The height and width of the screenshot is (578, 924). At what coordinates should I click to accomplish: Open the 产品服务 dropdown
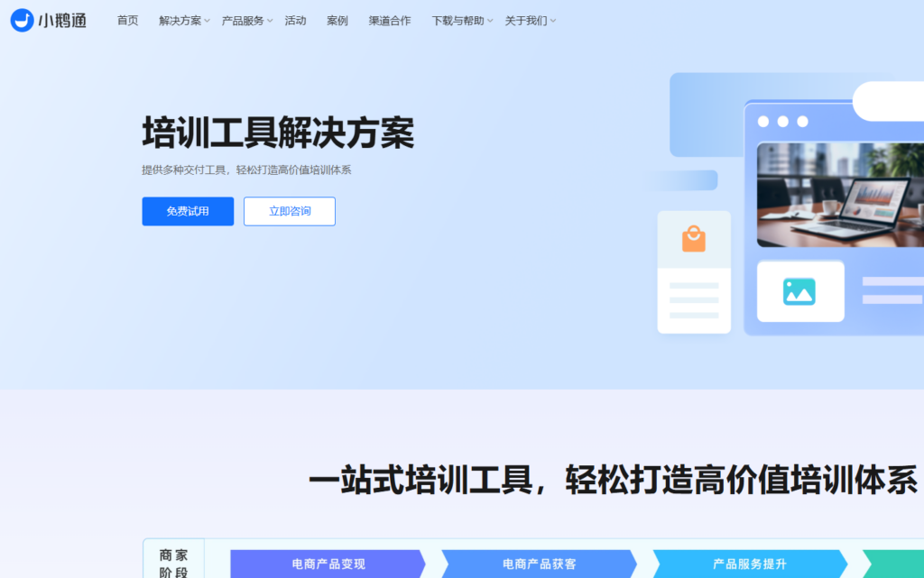click(x=243, y=20)
